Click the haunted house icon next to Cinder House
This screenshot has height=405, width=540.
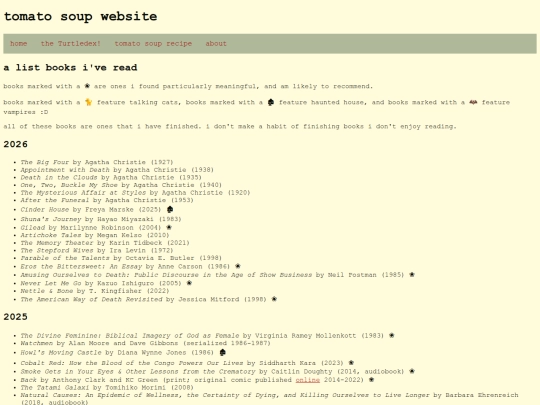[170, 209]
